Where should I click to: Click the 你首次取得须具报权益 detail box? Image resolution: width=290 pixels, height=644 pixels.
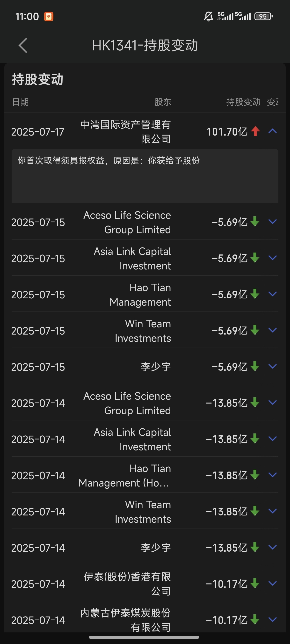145,176
